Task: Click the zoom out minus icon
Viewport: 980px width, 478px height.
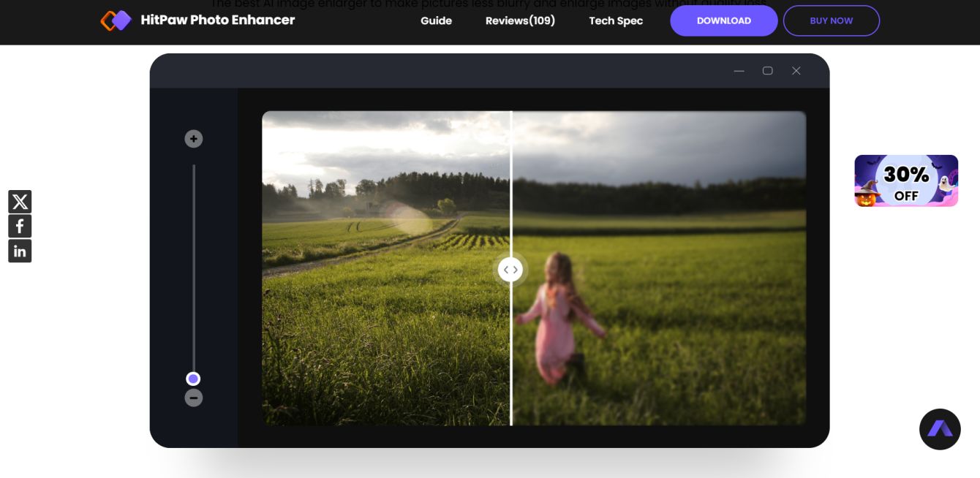Action: 193,398
